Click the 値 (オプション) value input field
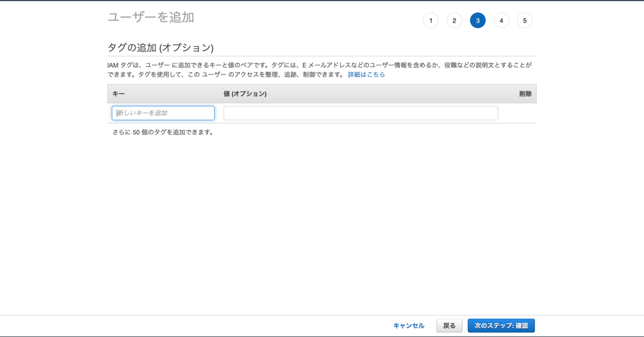The image size is (644, 337). point(361,113)
